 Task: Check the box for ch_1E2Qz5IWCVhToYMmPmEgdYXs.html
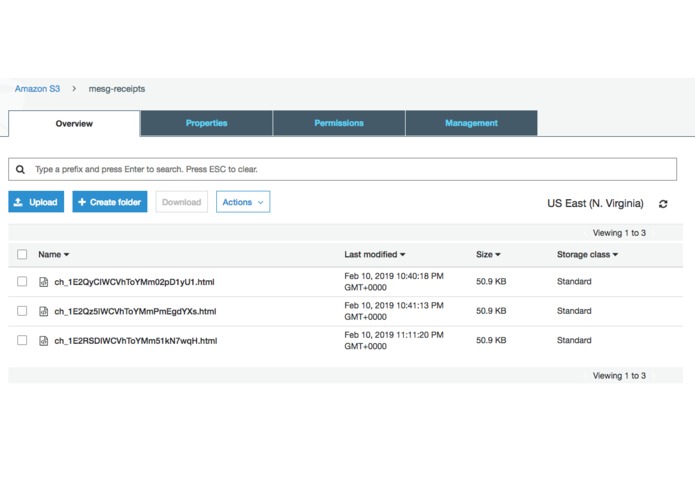(x=22, y=311)
